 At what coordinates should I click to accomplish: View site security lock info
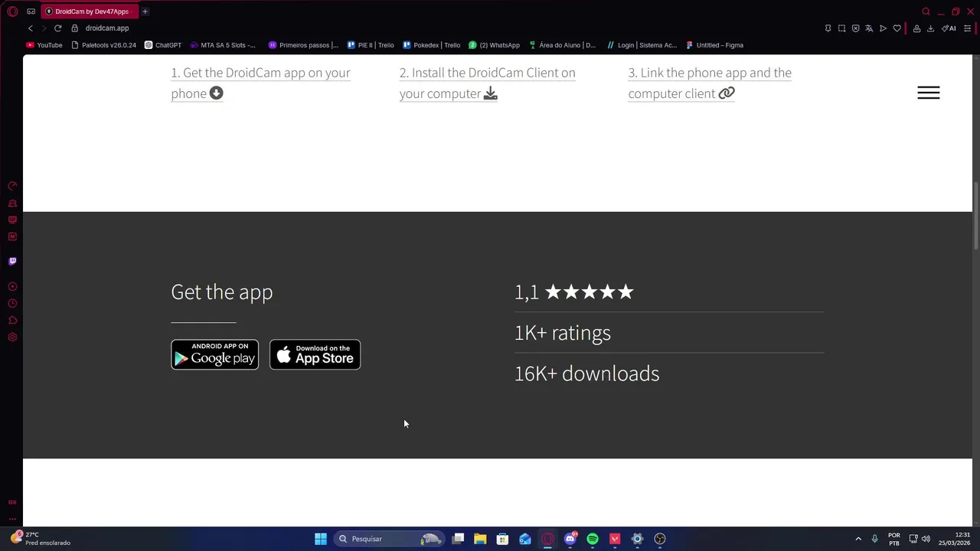(74, 28)
